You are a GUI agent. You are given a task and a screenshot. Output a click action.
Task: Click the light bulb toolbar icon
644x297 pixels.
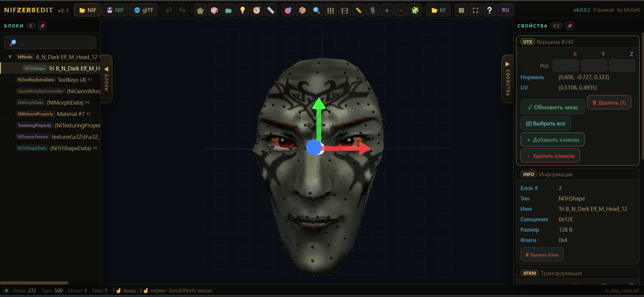(x=243, y=10)
